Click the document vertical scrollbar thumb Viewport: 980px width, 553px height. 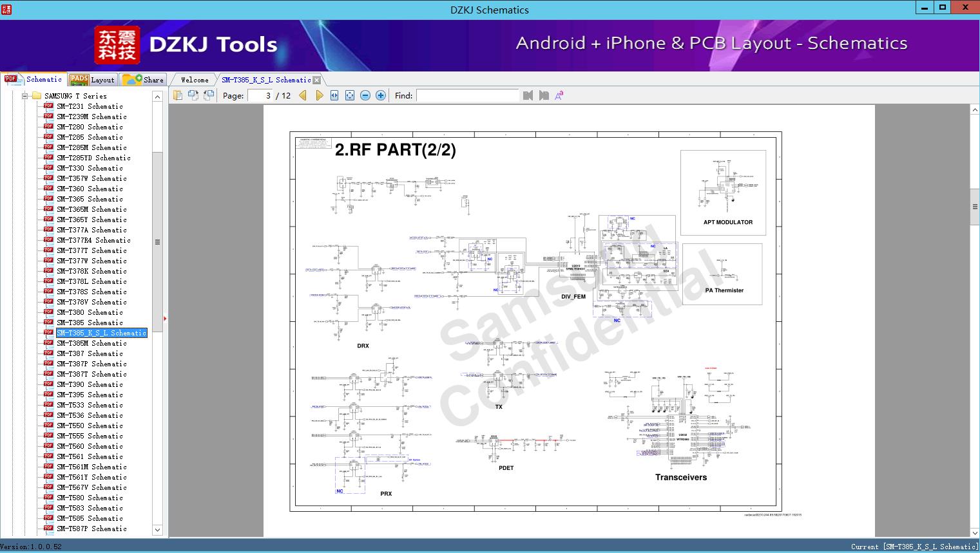pos(975,207)
